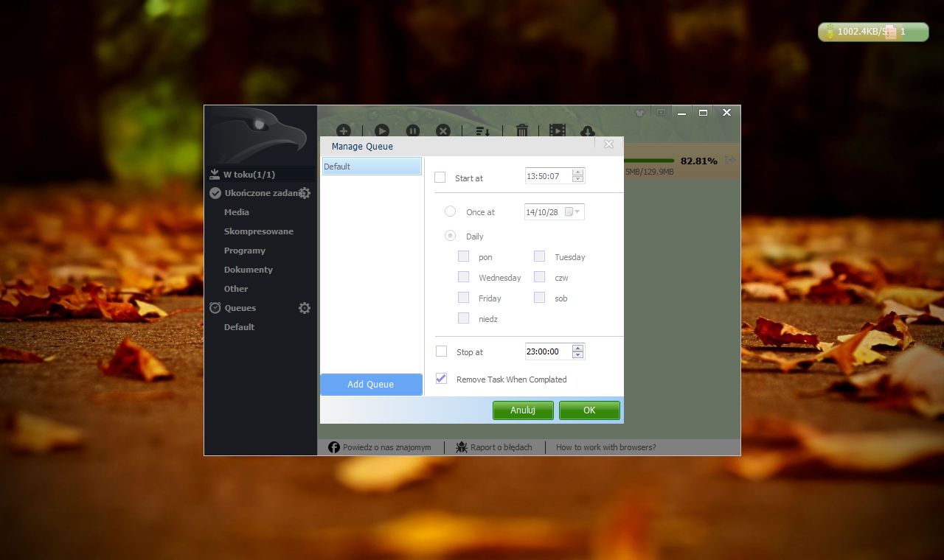The image size is (944, 560).
Task: Increase Start at time with up arrow
Action: click(x=577, y=173)
